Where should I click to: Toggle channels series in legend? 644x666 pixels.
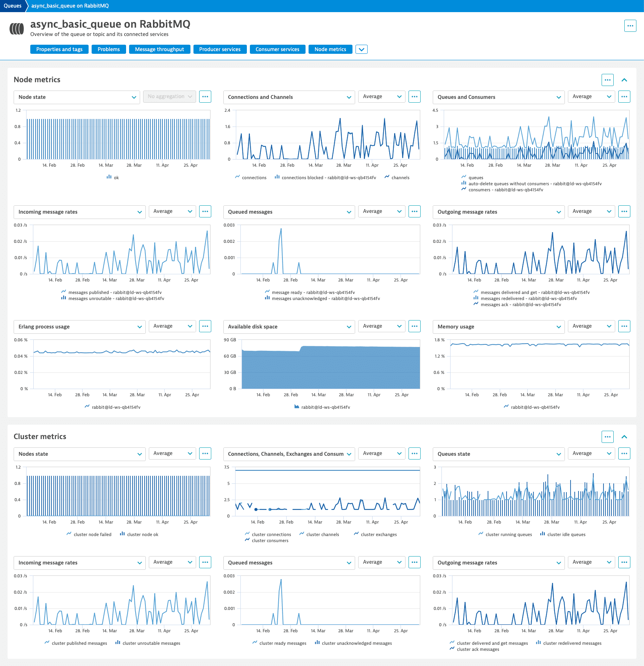tap(397, 177)
